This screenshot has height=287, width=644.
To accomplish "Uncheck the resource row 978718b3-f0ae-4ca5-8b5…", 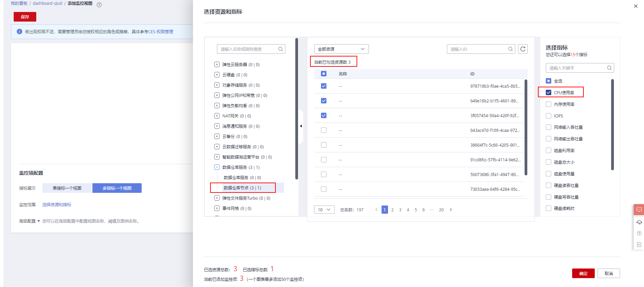I will click(324, 86).
